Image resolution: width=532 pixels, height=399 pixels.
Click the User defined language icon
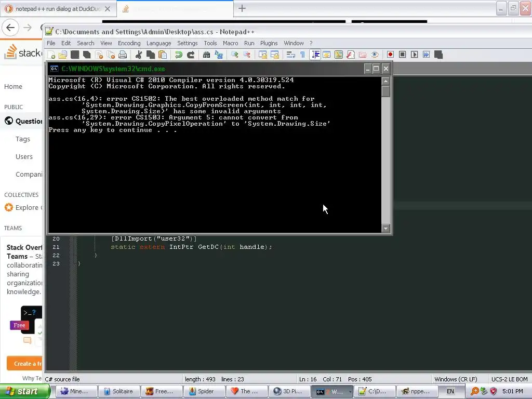point(327,55)
